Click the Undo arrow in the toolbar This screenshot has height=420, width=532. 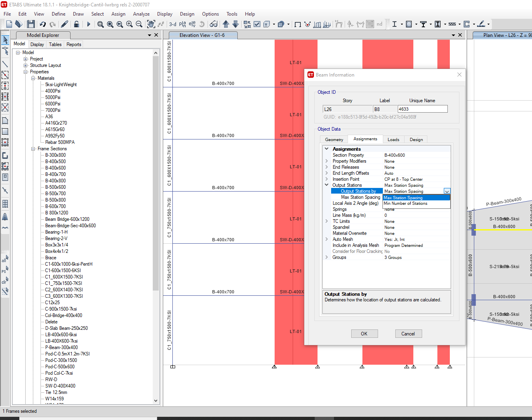(42, 24)
